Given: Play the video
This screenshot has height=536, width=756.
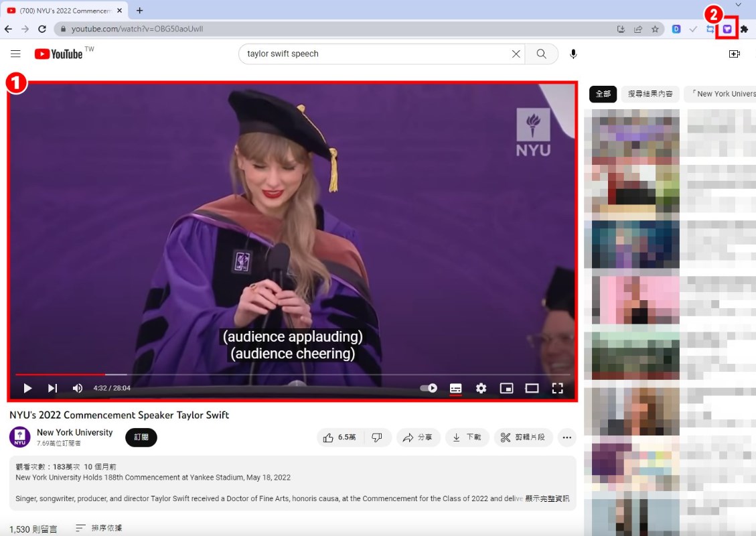Looking at the screenshot, I should [27, 388].
